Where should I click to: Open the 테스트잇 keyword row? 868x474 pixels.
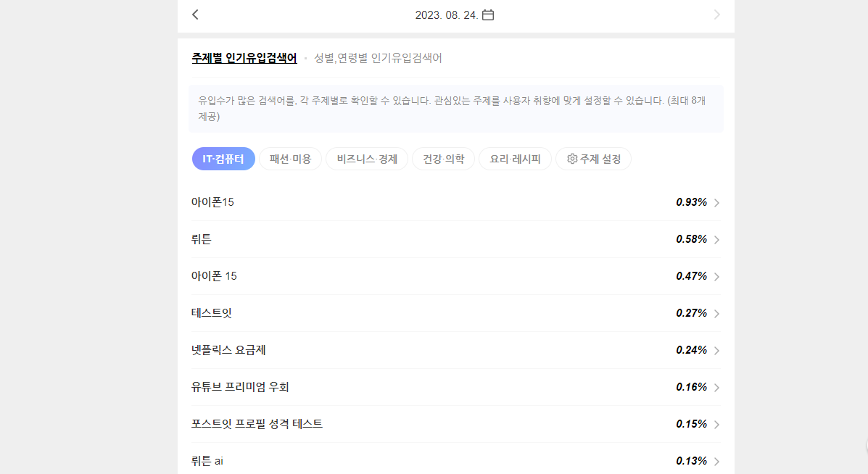(x=455, y=314)
